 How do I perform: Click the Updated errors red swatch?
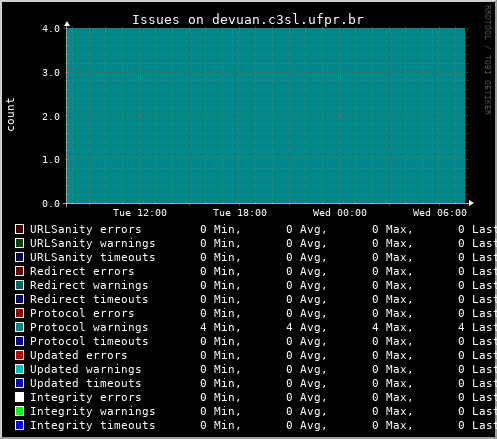tap(19, 355)
